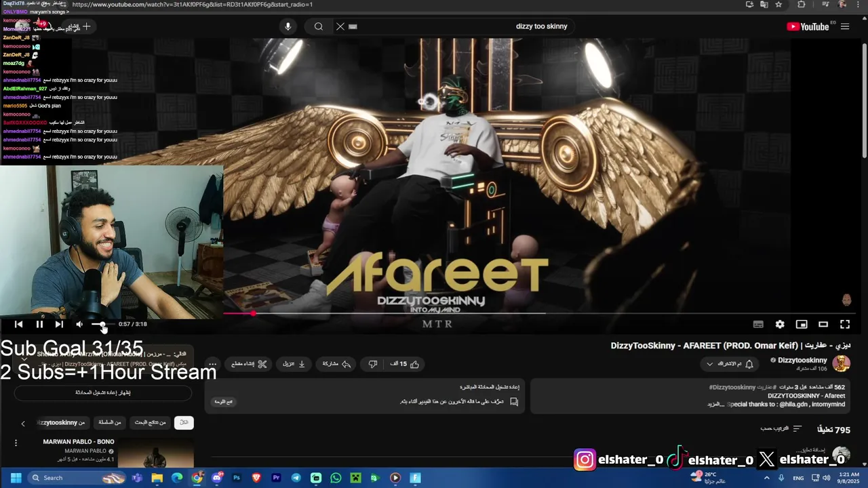Image resolution: width=868 pixels, height=488 pixels.
Task: Open Minecraft creeper icon in taskbar
Action: click(x=356, y=478)
